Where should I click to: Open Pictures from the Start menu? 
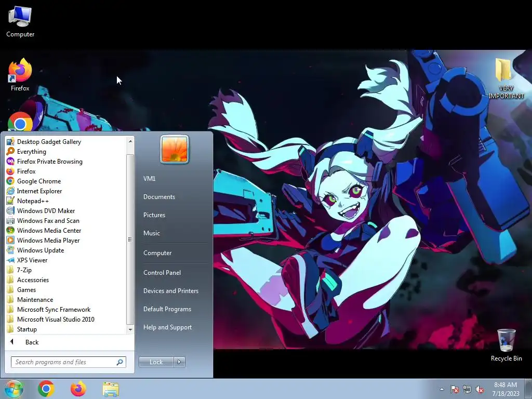(154, 215)
